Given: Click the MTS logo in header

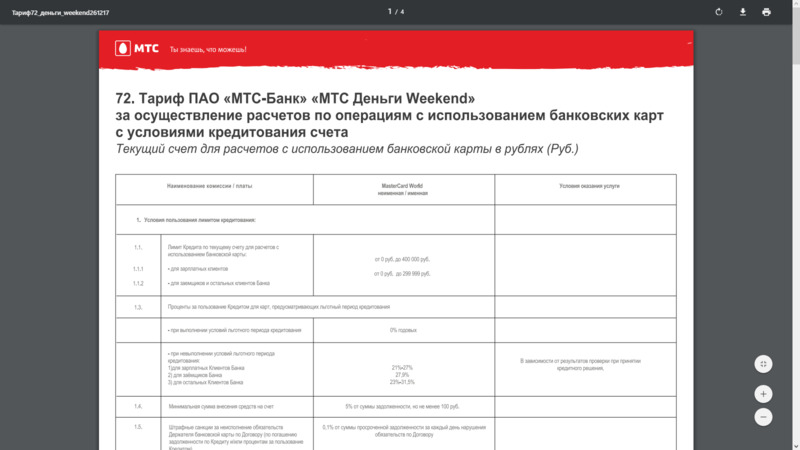Looking at the screenshot, I should click(x=137, y=48).
